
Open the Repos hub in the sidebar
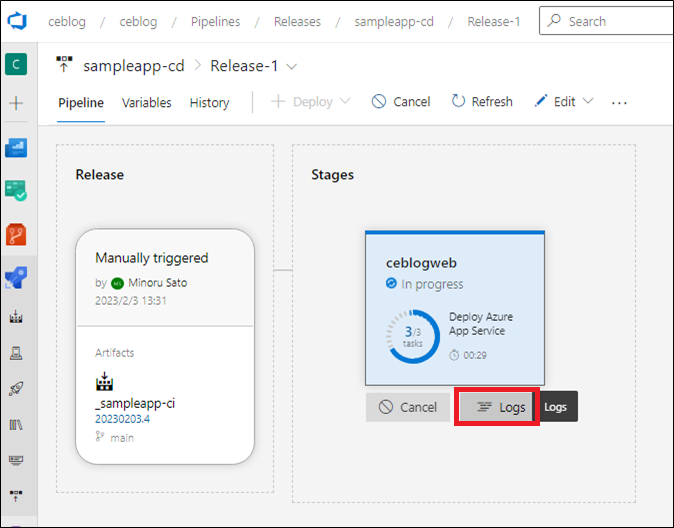tap(16, 234)
